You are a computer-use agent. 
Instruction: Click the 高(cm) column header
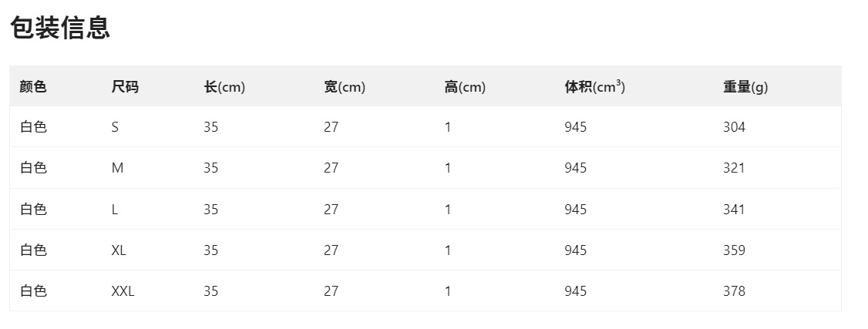coord(465,87)
